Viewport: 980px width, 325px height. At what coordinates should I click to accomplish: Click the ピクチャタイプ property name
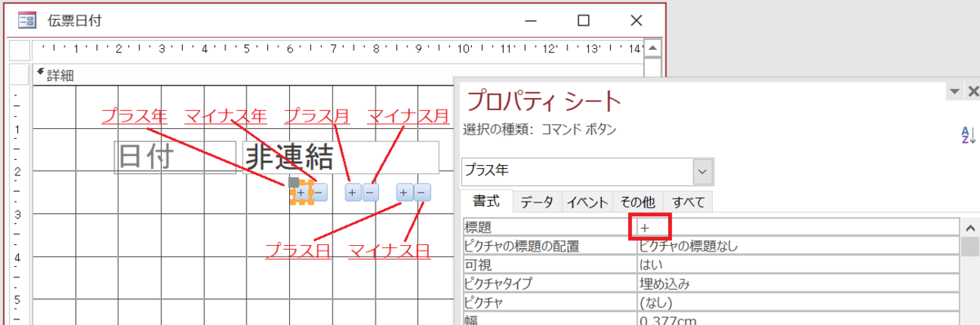[549, 284]
